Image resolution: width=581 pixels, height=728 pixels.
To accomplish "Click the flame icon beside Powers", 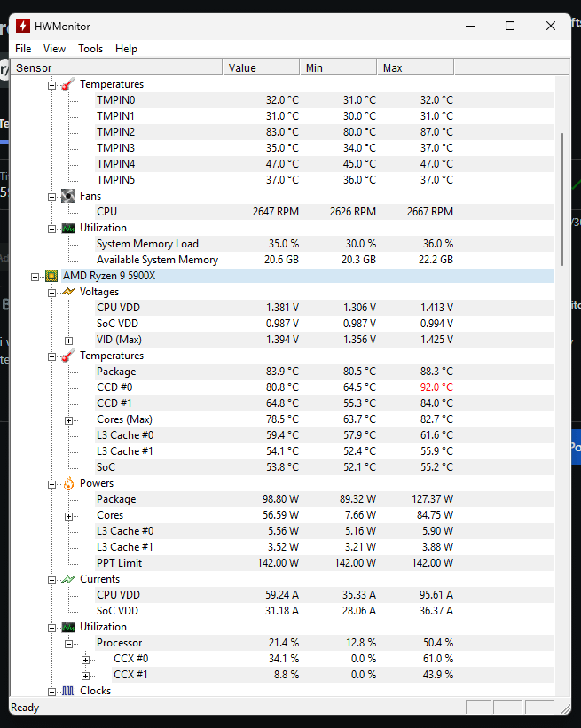I will [x=68, y=483].
